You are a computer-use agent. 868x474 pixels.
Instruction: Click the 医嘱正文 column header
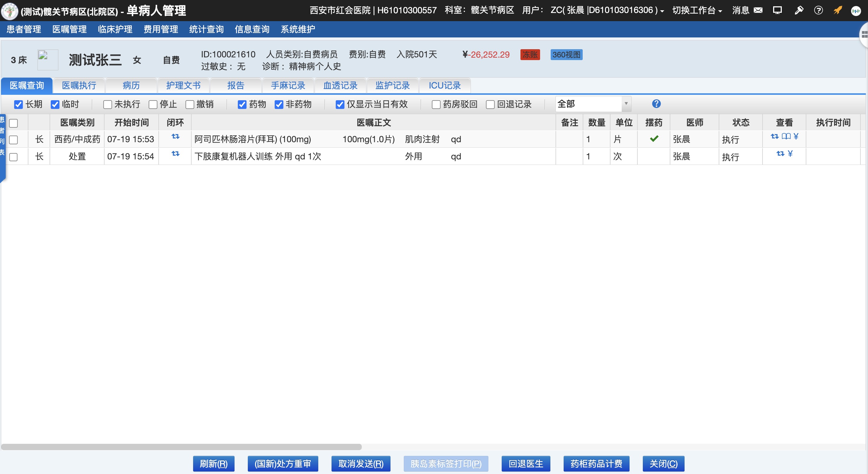(374, 123)
